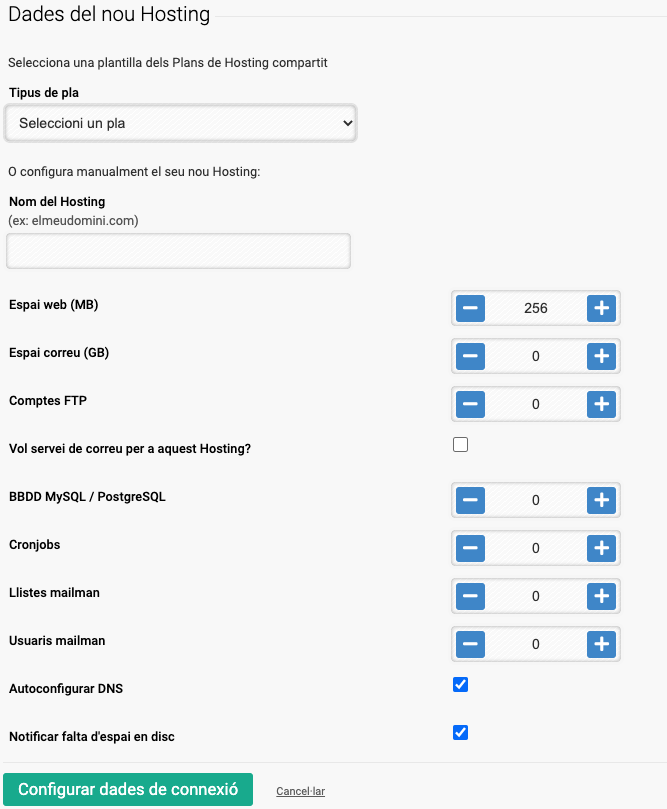Increase Llistes mailman count
This screenshot has width=667, height=809.
601,596
